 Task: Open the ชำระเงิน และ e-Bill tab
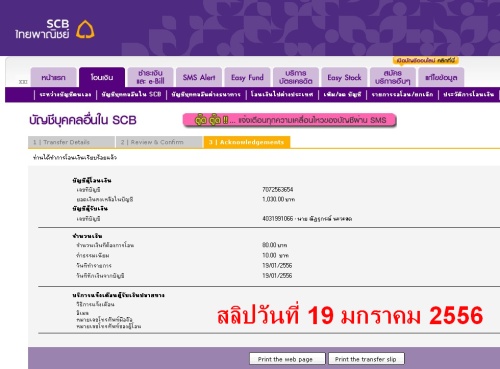150,77
